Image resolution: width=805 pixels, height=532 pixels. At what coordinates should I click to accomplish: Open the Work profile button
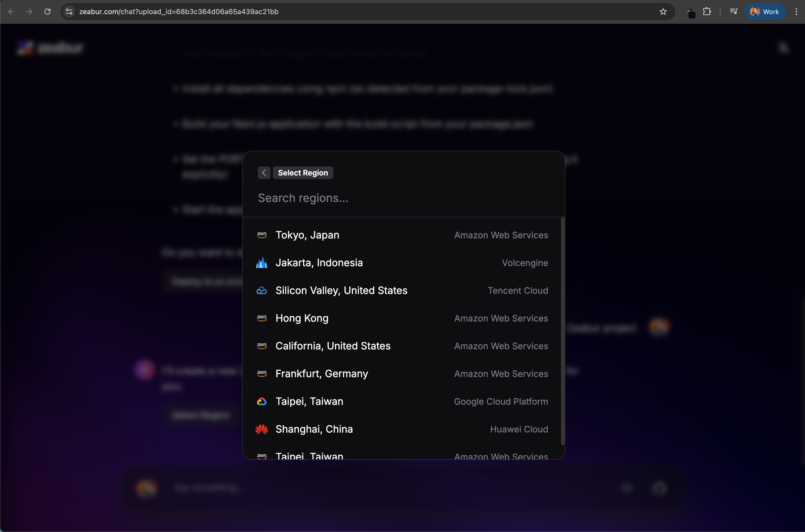click(x=765, y=12)
